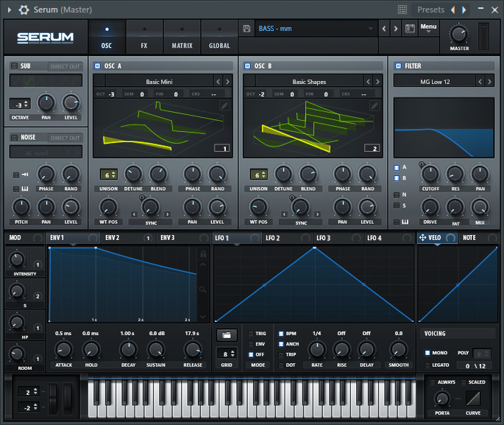The height and width of the screenshot is (425, 504).
Task: Open the Basic Mini wavetable list
Action: pos(159,82)
